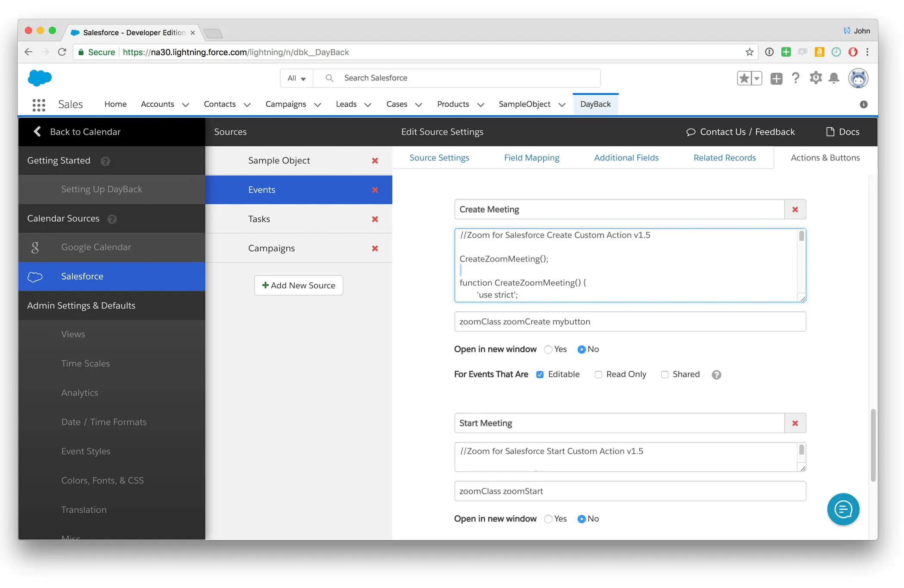
Task: Expand the Accounts menu chevron
Action: (x=186, y=105)
